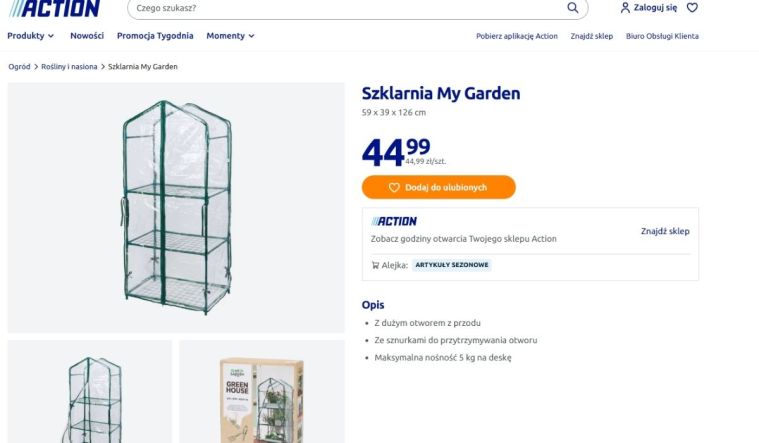This screenshot has width=759, height=443.
Task: Open the wishlist heart icon in header
Action: (x=692, y=8)
